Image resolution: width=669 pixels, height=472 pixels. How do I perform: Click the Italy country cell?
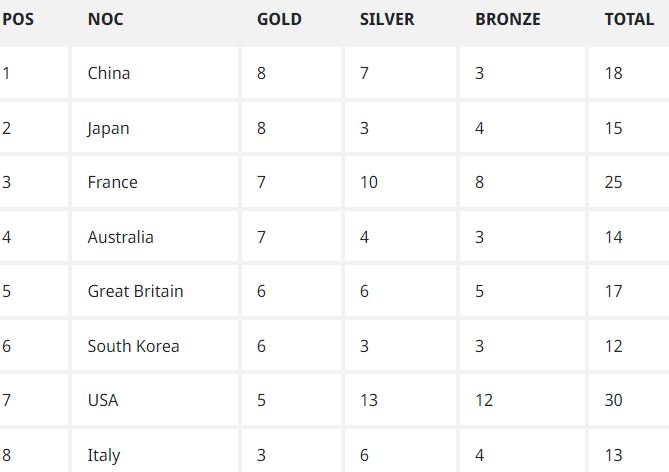[x=104, y=455]
